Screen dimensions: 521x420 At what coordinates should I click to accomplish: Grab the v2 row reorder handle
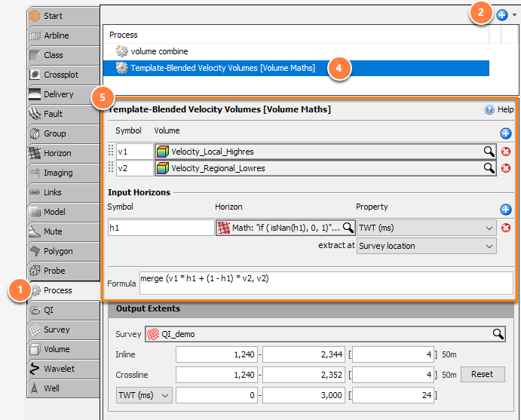(x=111, y=167)
